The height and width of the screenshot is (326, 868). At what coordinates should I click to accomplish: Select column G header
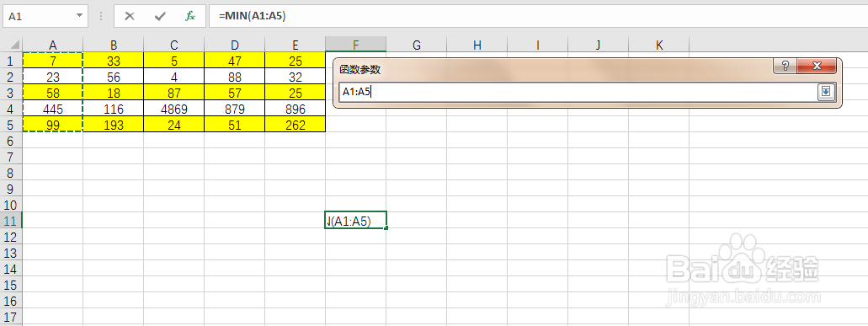[x=416, y=45]
